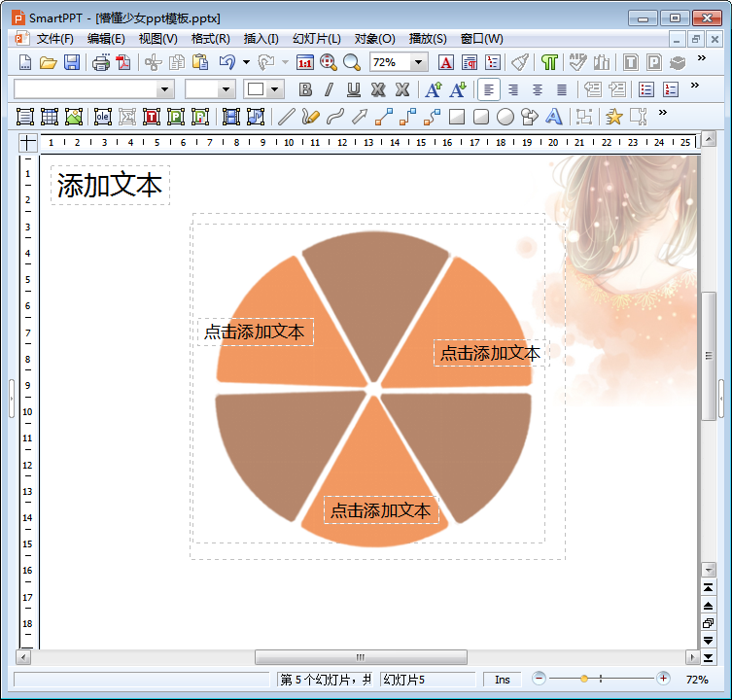Image resolution: width=732 pixels, height=700 pixels.
Task: Open file folder icon
Action: pos(48,62)
